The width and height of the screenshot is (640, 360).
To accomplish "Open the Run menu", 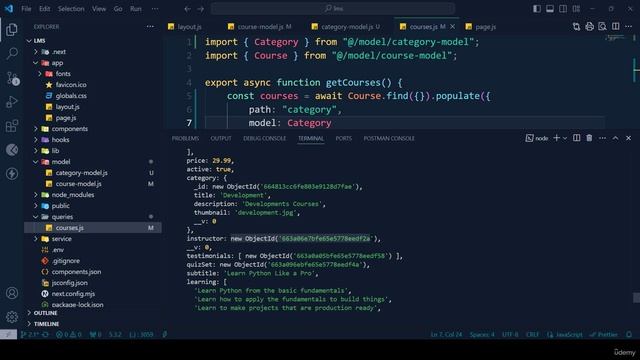I will pyautogui.click(x=136, y=9).
